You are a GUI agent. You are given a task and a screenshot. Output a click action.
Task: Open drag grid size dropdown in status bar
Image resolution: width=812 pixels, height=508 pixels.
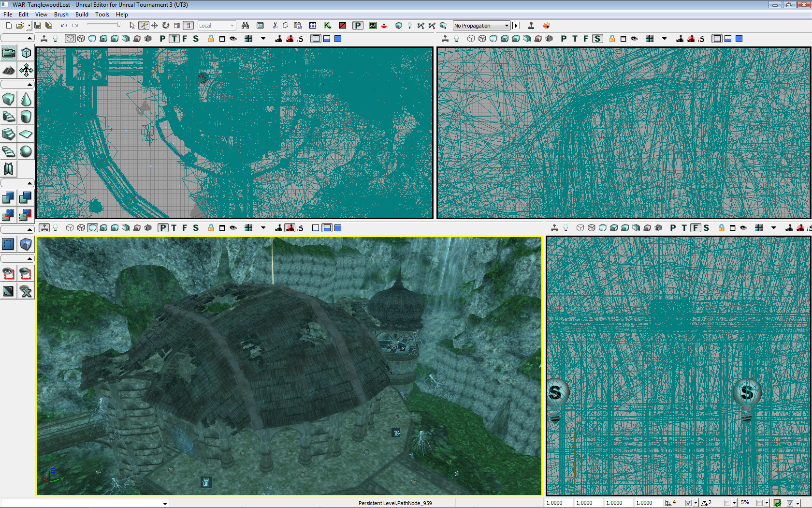(x=696, y=503)
